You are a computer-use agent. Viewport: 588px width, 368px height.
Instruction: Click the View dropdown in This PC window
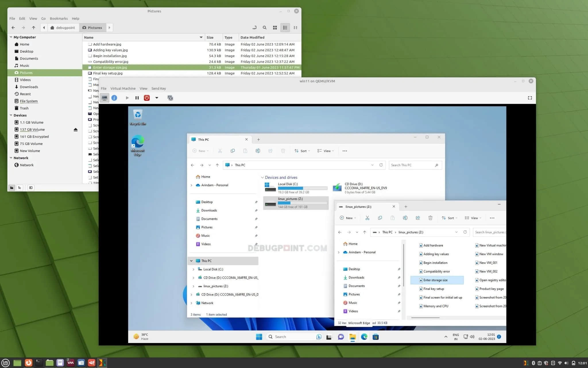point(326,151)
